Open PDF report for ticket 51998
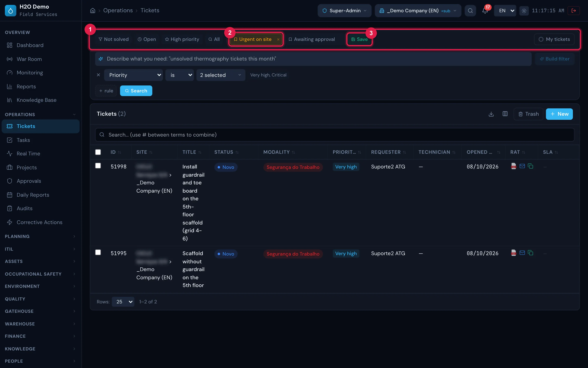Viewport: 588px width, 368px height. point(513,166)
